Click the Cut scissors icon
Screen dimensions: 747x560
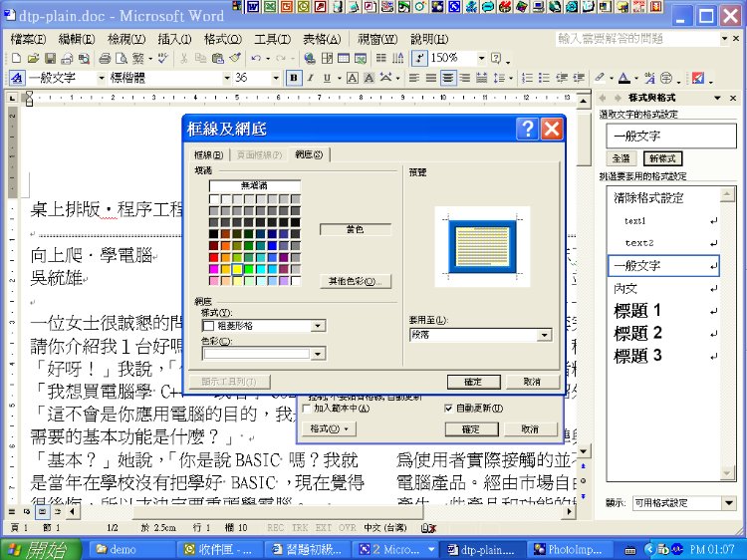click(184, 58)
